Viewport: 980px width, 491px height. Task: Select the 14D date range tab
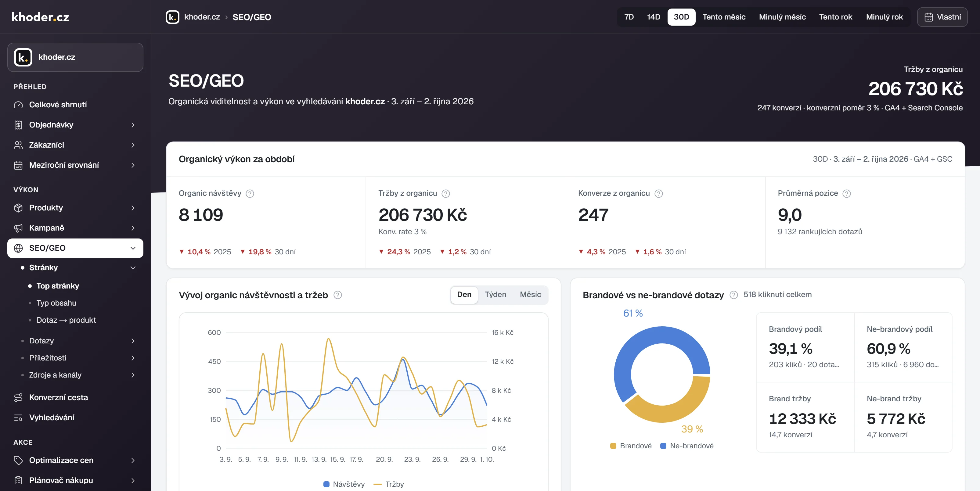pyautogui.click(x=653, y=17)
